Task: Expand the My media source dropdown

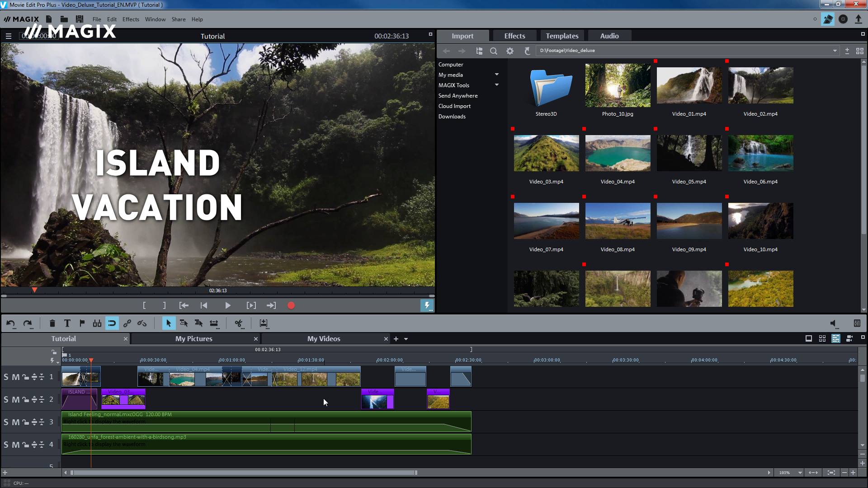Action: pos(496,74)
